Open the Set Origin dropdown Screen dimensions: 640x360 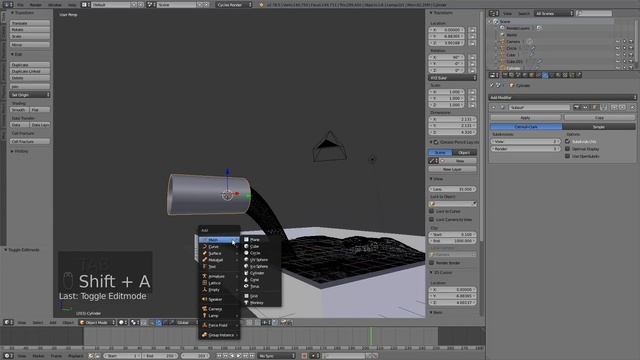(30, 95)
